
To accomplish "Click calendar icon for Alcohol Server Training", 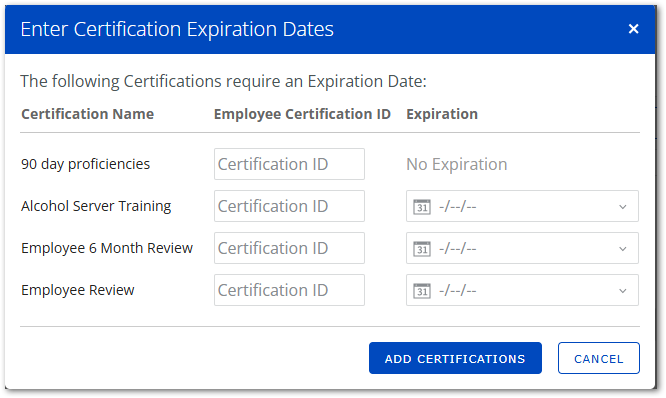I will 422,207.
